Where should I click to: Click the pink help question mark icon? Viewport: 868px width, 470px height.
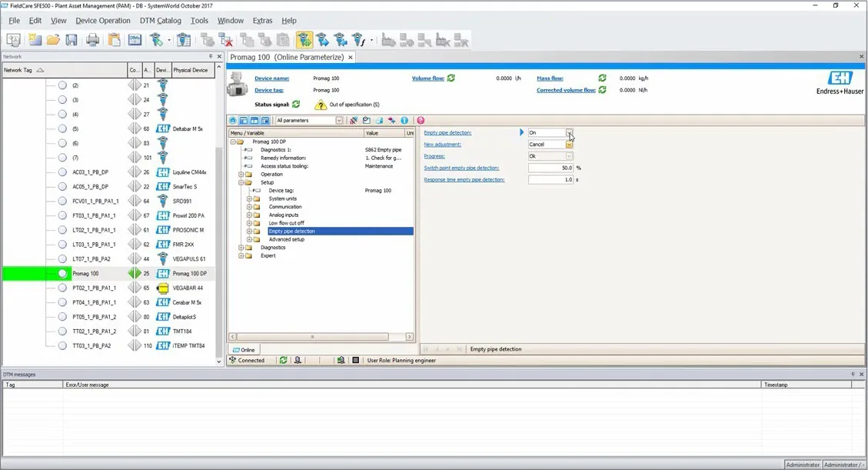pyautogui.click(x=421, y=120)
